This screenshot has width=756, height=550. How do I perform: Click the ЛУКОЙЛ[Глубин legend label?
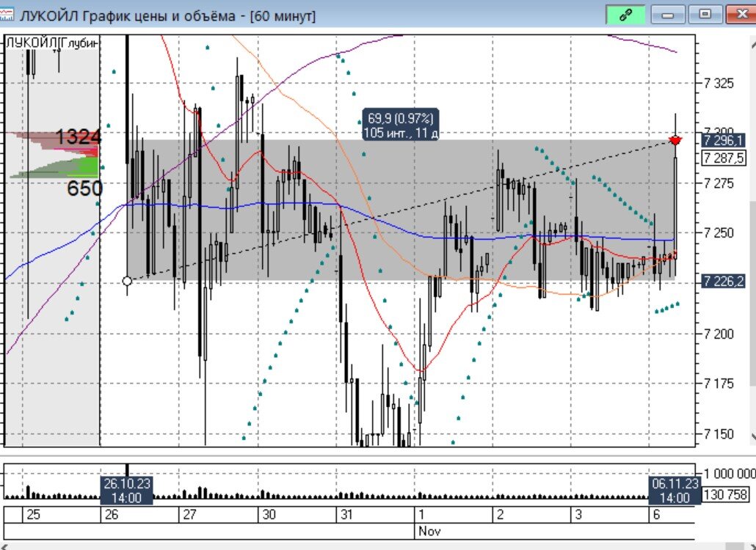tap(53, 43)
